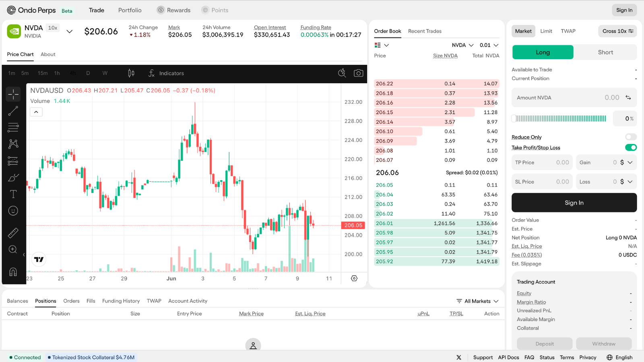This screenshot has width=644, height=362.
Task: Click the Rewards coin icon
Action: click(x=161, y=10)
